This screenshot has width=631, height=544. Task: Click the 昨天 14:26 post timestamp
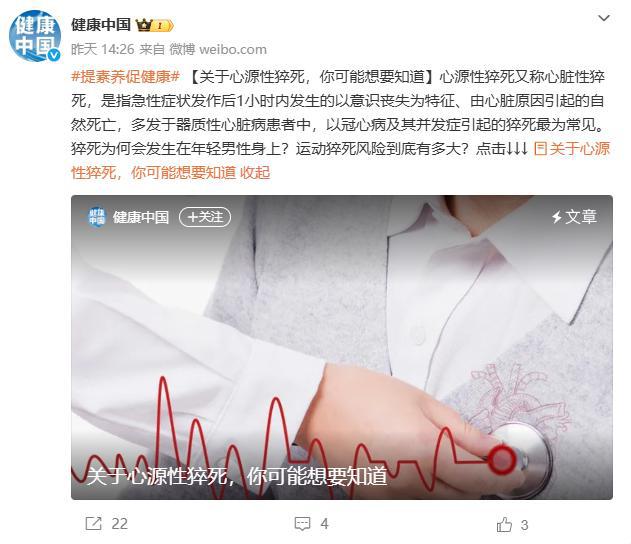[x=103, y=49]
